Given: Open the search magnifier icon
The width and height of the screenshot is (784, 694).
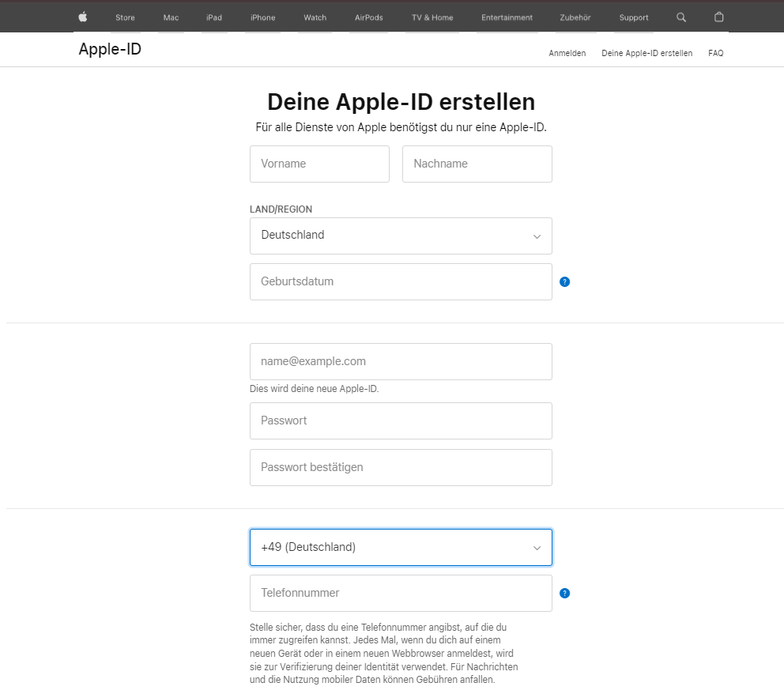Looking at the screenshot, I should point(681,17).
